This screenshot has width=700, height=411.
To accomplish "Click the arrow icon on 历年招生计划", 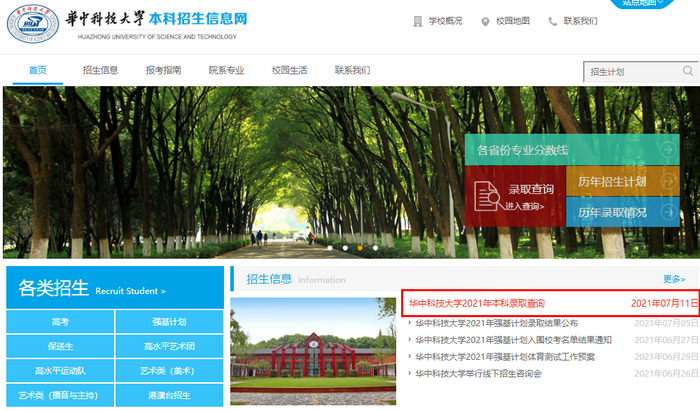I will 668,181.
